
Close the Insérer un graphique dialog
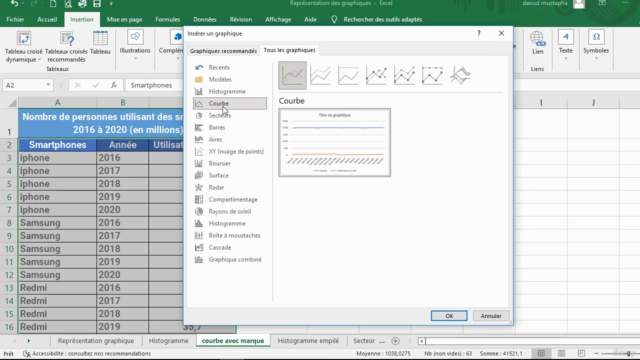point(501,33)
